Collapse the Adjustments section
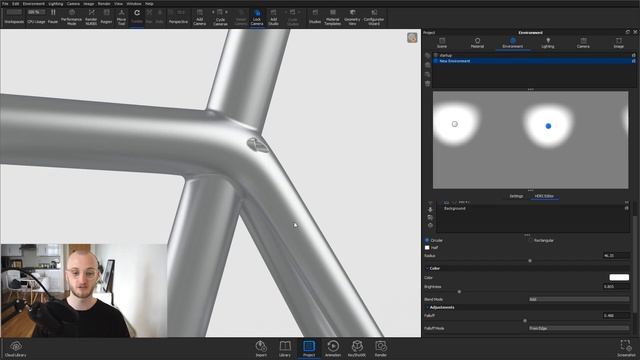The width and height of the screenshot is (640, 360). (x=427, y=307)
